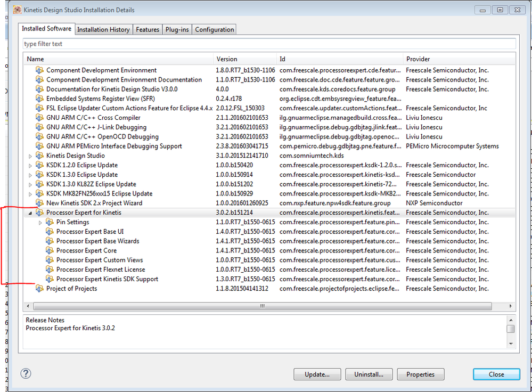Image resolution: width=532 pixels, height=392 pixels.
Task: Click the Kinetis Design Studio row icon
Action: pyautogui.click(x=40, y=156)
